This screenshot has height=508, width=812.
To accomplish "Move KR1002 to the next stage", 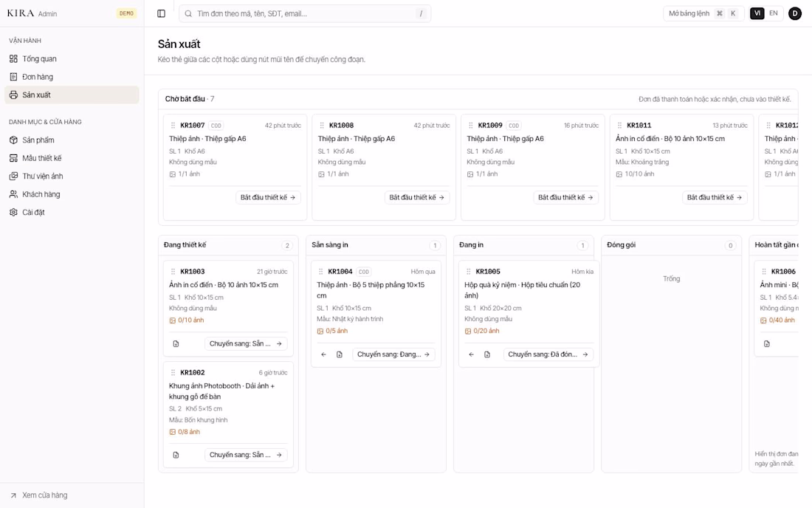I will pos(246,455).
